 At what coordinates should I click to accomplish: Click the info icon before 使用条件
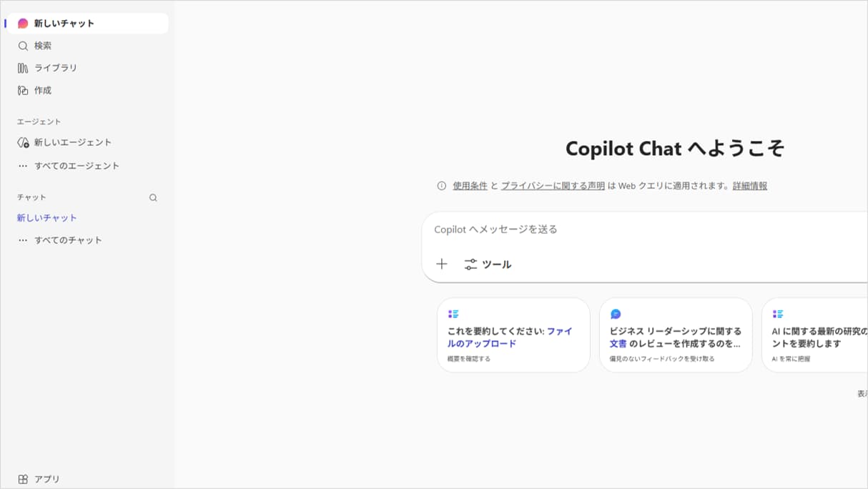click(x=442, y=186)
